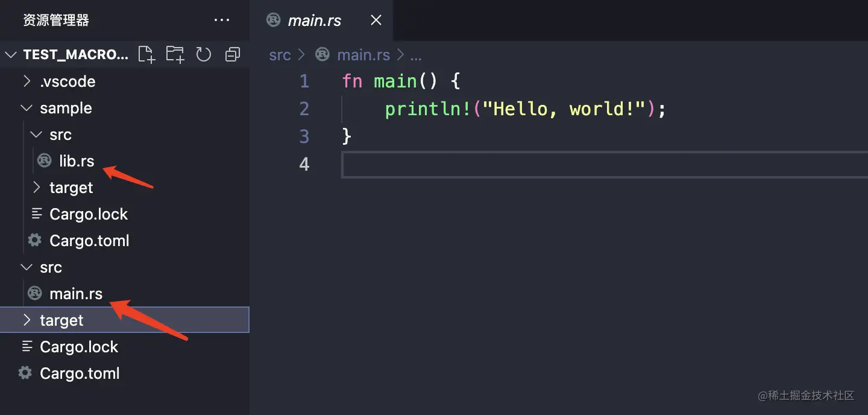Place cursor on empty line 4

[605, 165]
